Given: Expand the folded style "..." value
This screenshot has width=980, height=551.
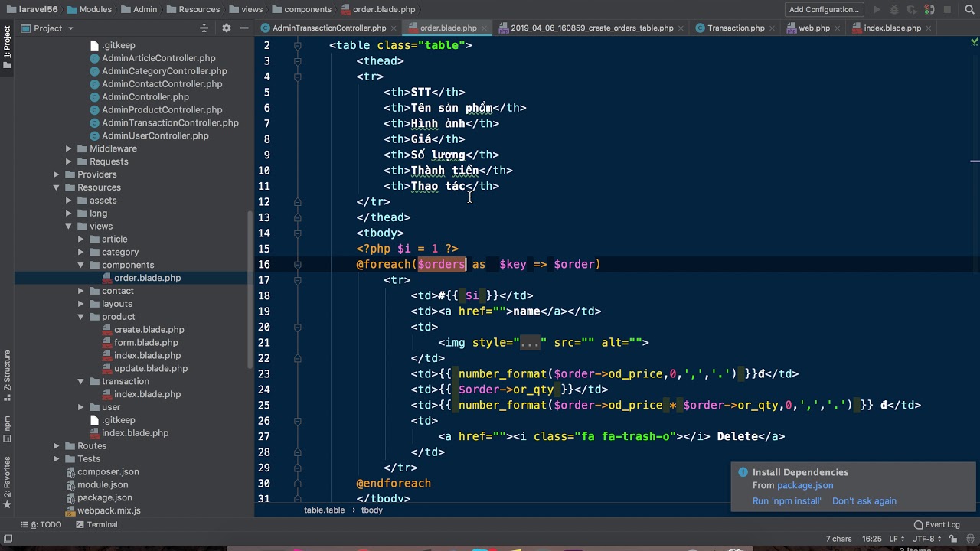Looking at the screenshot, I should [x=530, y=343].
